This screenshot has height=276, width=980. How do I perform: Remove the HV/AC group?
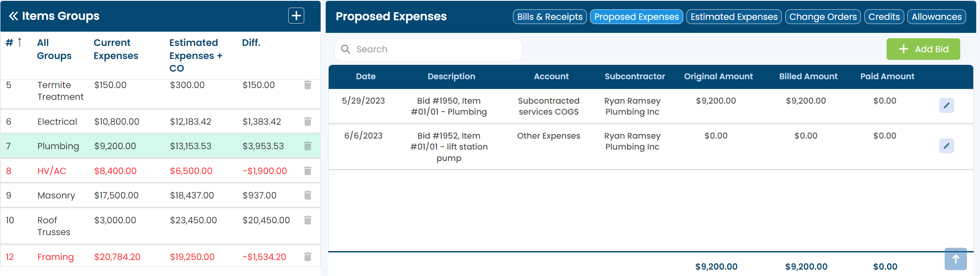coord(308,171)
